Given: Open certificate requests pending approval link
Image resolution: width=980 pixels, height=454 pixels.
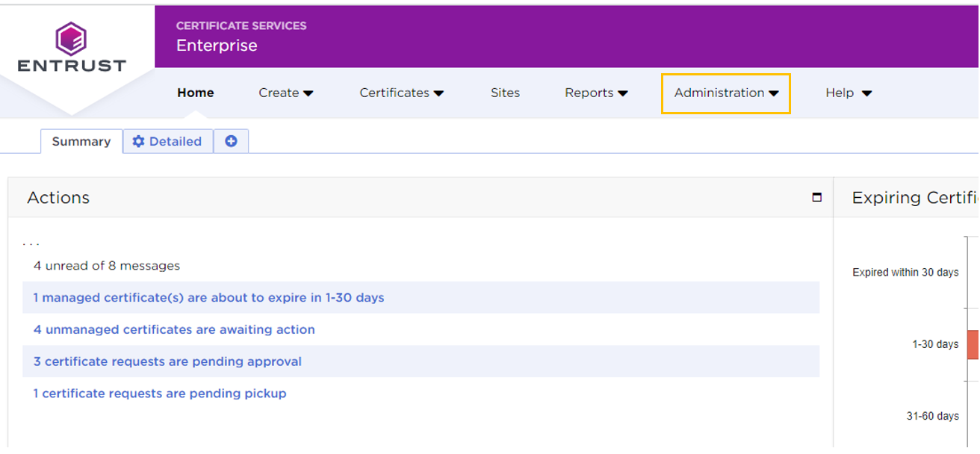Looking at the screenshot, I should pyautogui.click(x=167, y=361).
